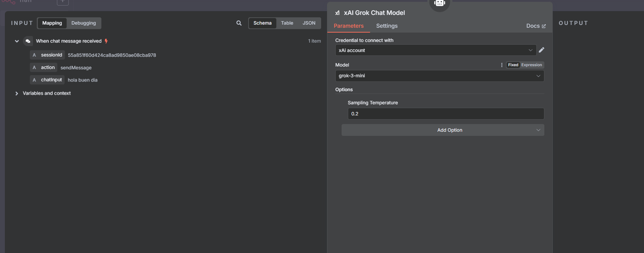Click the hola buen dia value
The width and height of the screenshot is (644, 253).
(83, 80)
